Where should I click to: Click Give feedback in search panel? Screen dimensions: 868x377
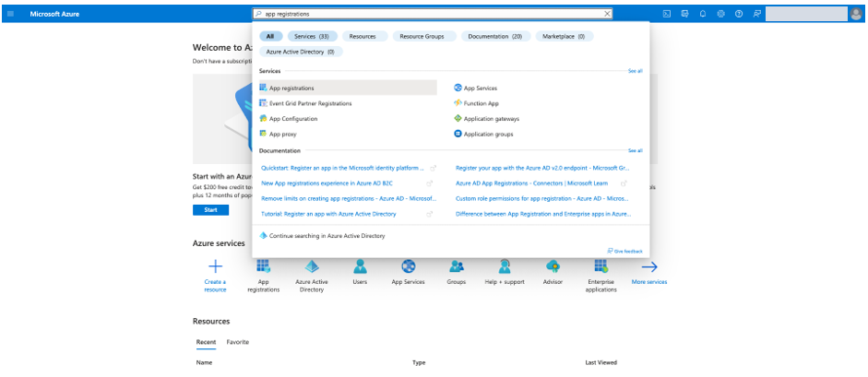click(625, 251)
